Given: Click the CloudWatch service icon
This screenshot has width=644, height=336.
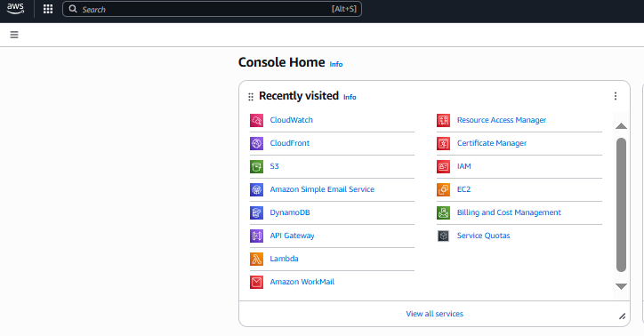Looking at the screenshot, I should (x=257, y=121).
